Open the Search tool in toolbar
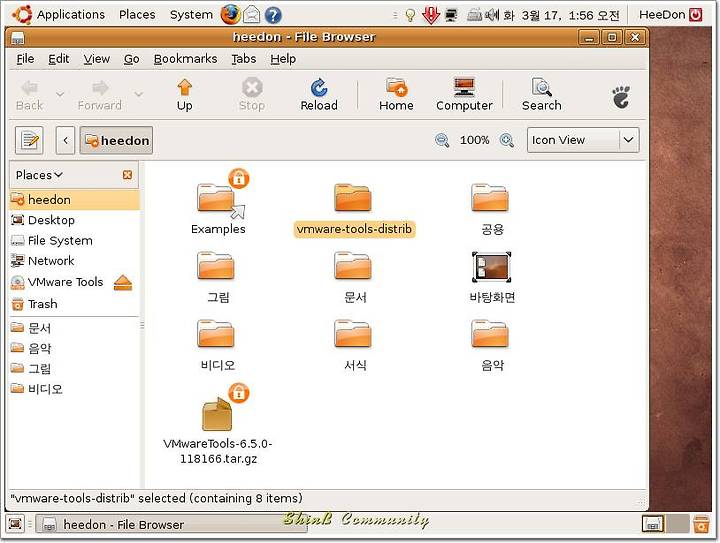Screen dimensions: 720x543 (x=542, y=87)
